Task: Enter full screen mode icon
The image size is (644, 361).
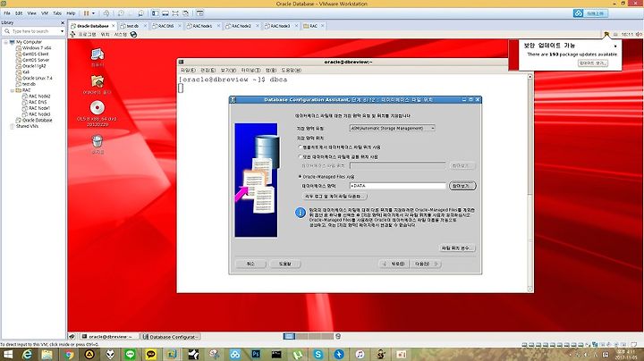Action: [175, 13]
